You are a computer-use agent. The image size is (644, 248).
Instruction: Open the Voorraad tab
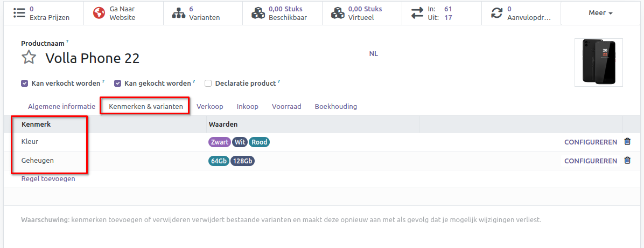coord(286,107)
